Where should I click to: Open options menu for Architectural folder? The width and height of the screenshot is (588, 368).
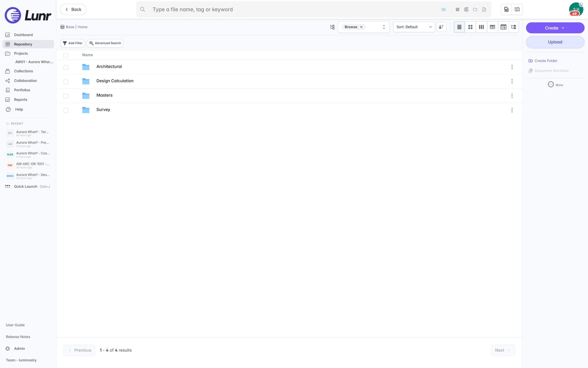click(x=512, y=67)
